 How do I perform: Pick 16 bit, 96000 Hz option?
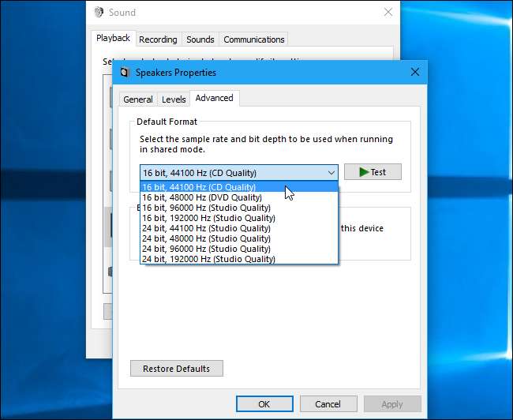209,208
